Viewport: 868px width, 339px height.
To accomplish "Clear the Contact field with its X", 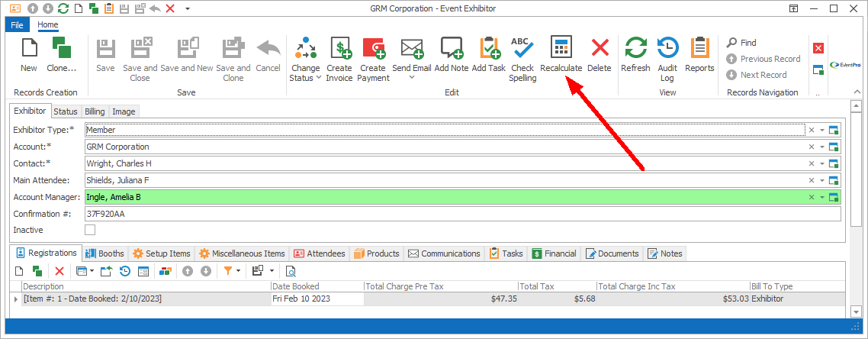I will (812, 164).
